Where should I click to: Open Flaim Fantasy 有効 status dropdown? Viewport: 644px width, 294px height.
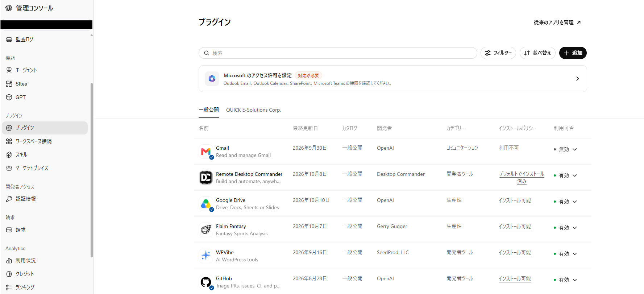click(565, 228)
